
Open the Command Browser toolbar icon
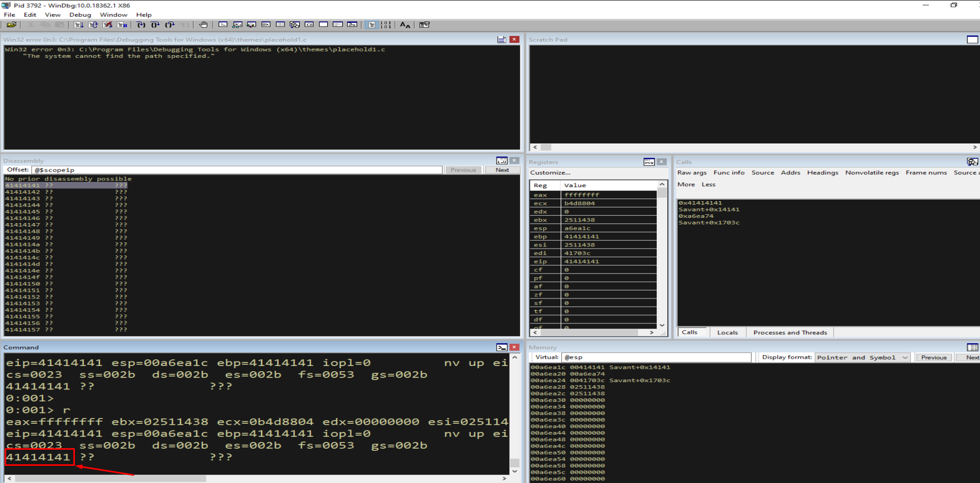point(352,24)
